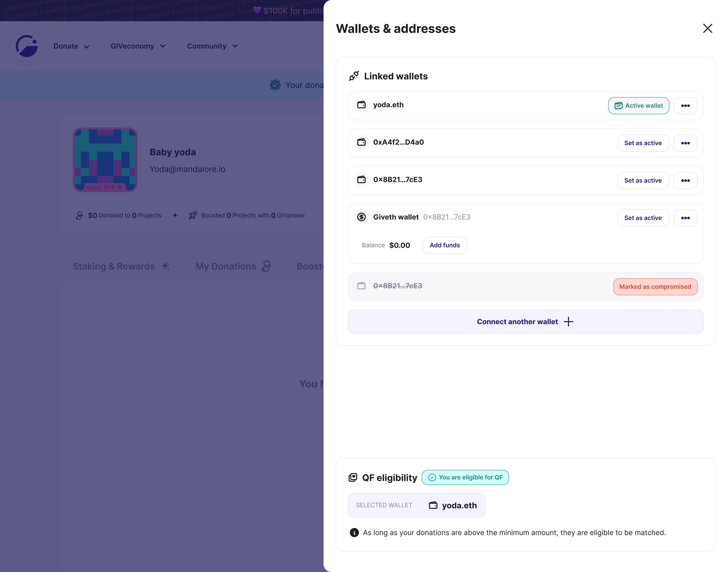The image size is (728, 572).
Task: Close the Wallets & addresses panel
Action: pyautogui.click(x=707, y=29)
